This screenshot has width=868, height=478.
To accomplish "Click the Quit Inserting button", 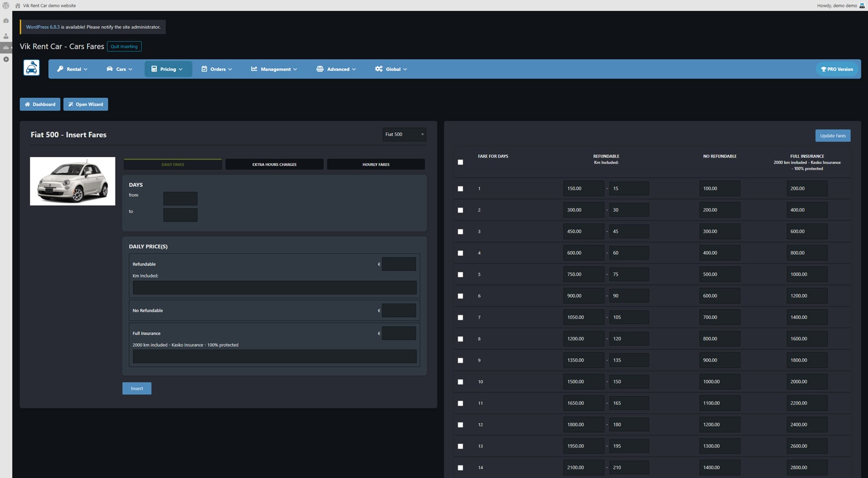I will click(124, 47).
